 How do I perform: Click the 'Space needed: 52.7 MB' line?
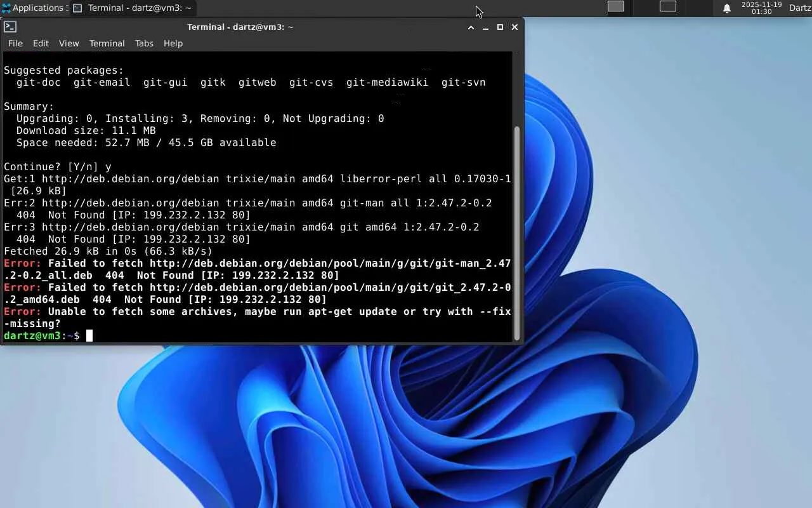[147, 143]
